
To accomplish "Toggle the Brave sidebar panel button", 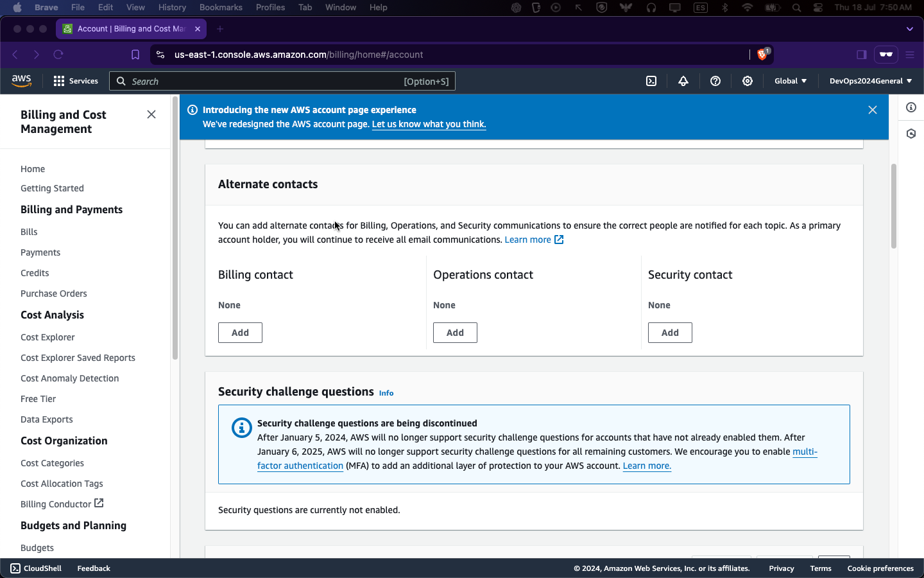I will coord(862,55).
